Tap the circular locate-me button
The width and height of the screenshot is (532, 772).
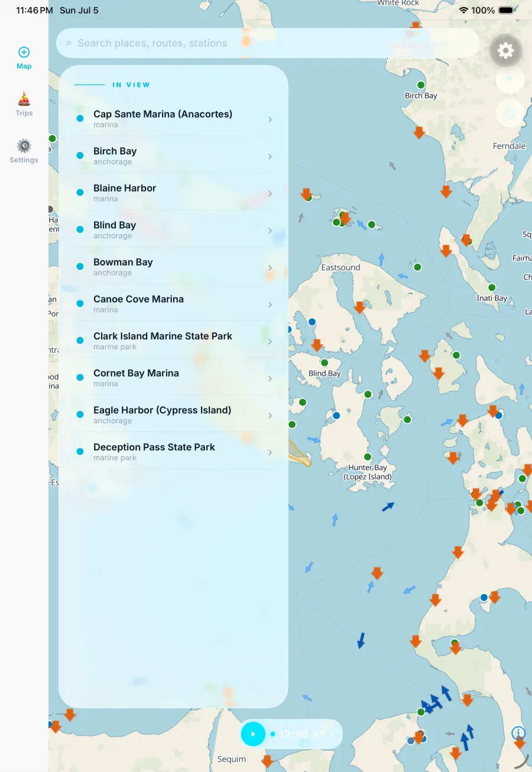[x=510, y=113]
